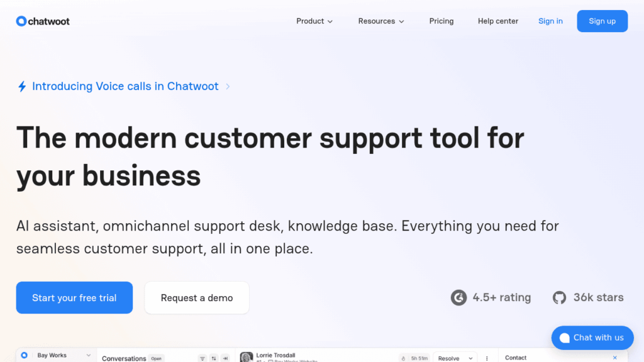Close the Contact panel
Screen dimensions: 644x362
point(615,358)
